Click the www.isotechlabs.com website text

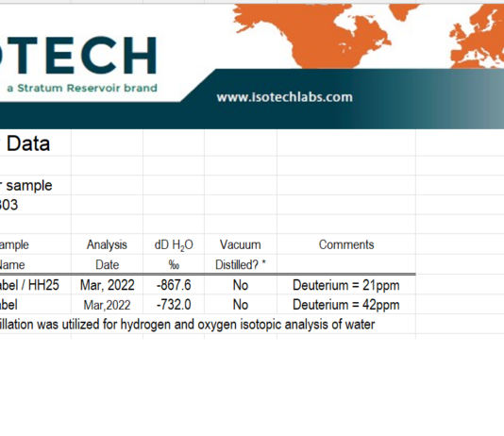tap(284, 97)
